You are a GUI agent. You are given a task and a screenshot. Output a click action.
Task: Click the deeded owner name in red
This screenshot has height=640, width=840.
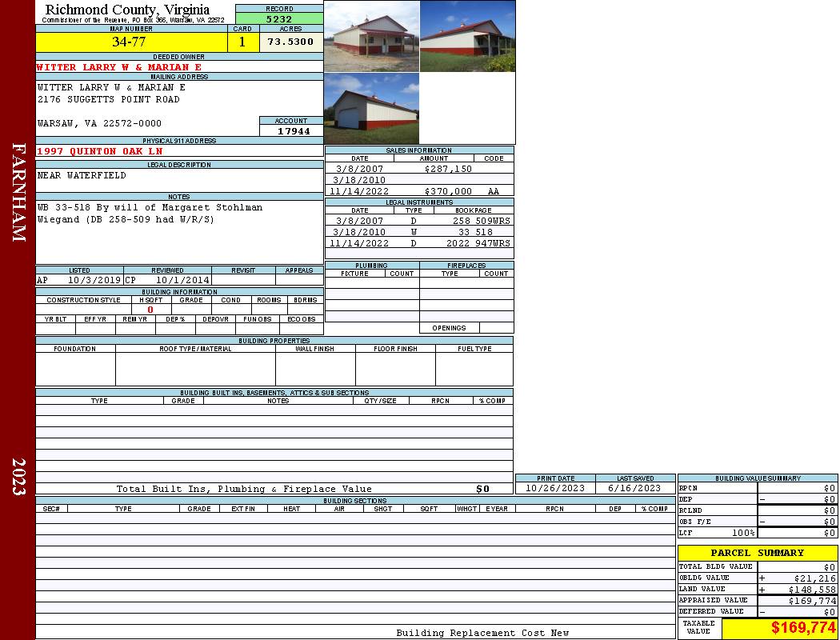(120, 67)
